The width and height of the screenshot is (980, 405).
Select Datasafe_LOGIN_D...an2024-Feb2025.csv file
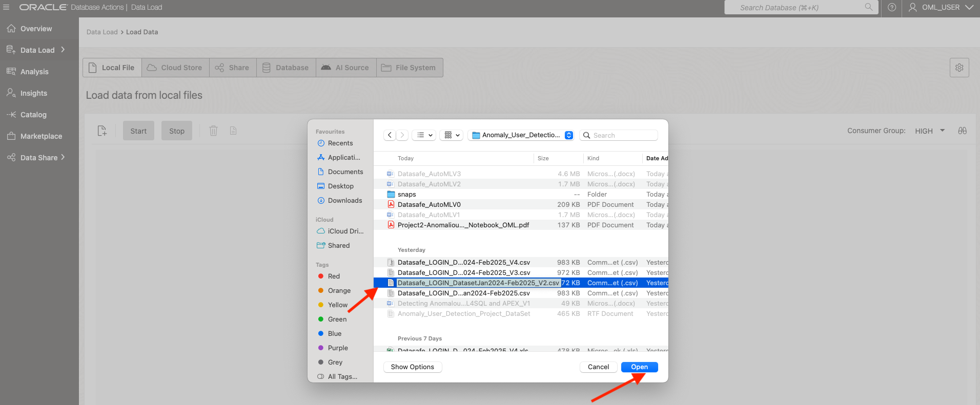pos(521,293)
